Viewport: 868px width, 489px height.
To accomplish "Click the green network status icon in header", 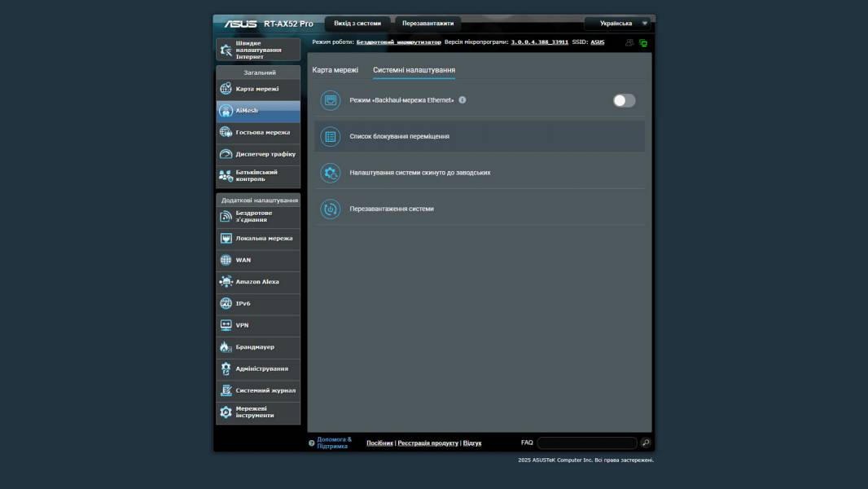I will point(643,43).
